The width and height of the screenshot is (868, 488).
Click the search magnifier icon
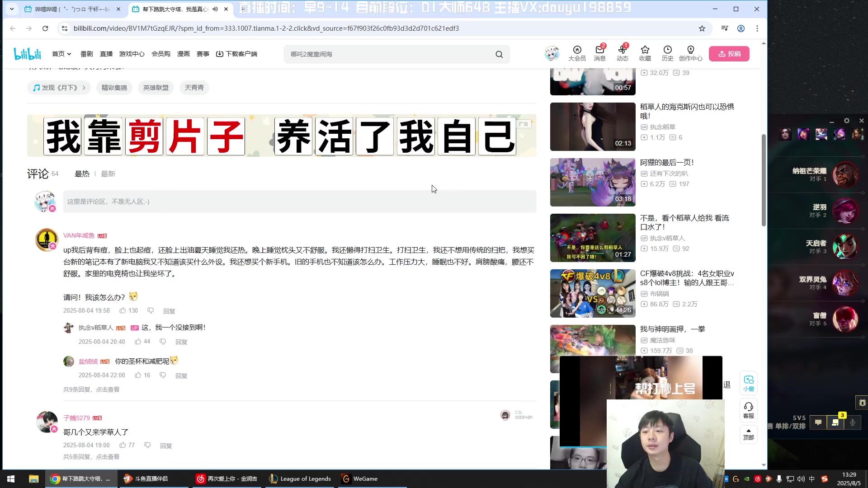coord(499,54)
